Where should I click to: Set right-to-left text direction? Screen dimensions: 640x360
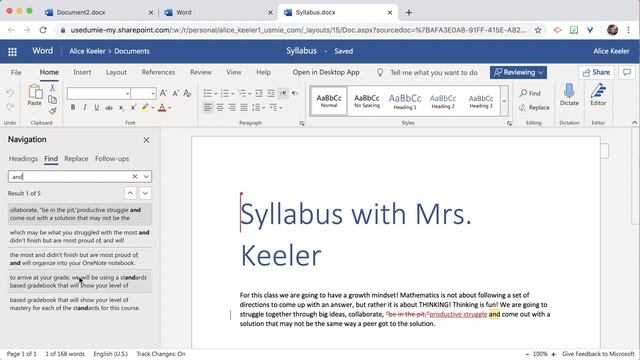(295, 93)
